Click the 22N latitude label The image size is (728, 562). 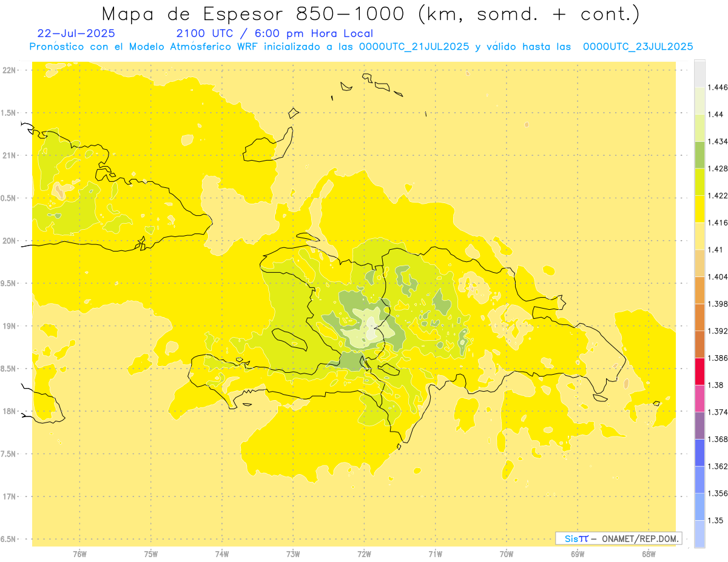point(9,70)
